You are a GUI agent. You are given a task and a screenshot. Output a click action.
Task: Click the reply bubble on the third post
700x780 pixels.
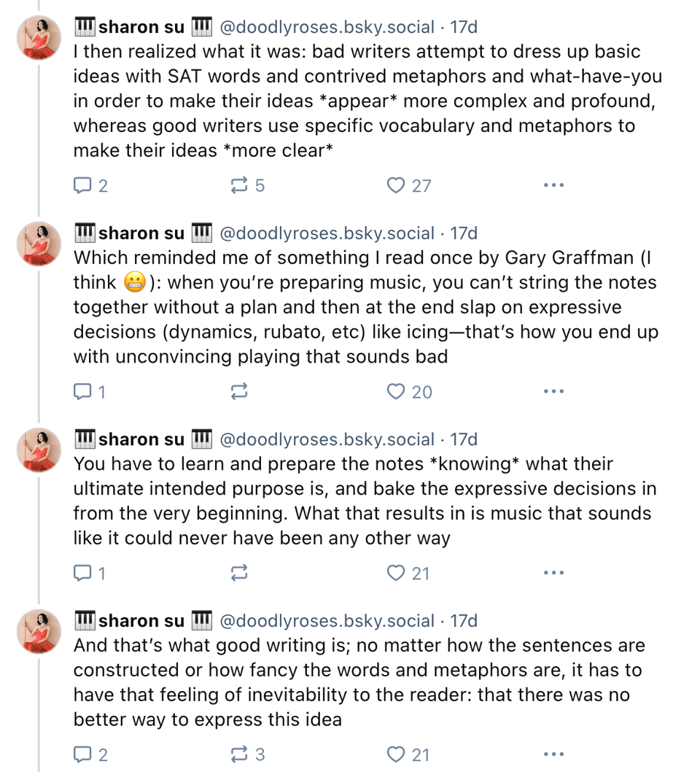point(82,573)
